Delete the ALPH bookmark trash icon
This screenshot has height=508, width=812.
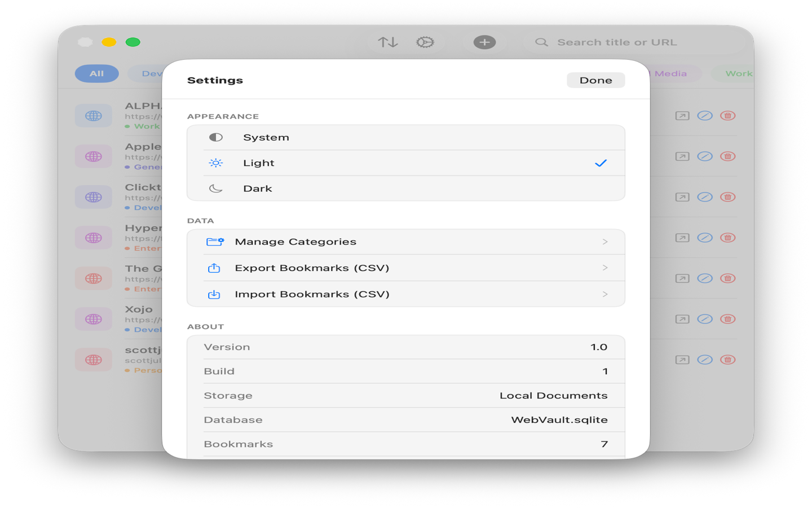(x=728, y=116)
